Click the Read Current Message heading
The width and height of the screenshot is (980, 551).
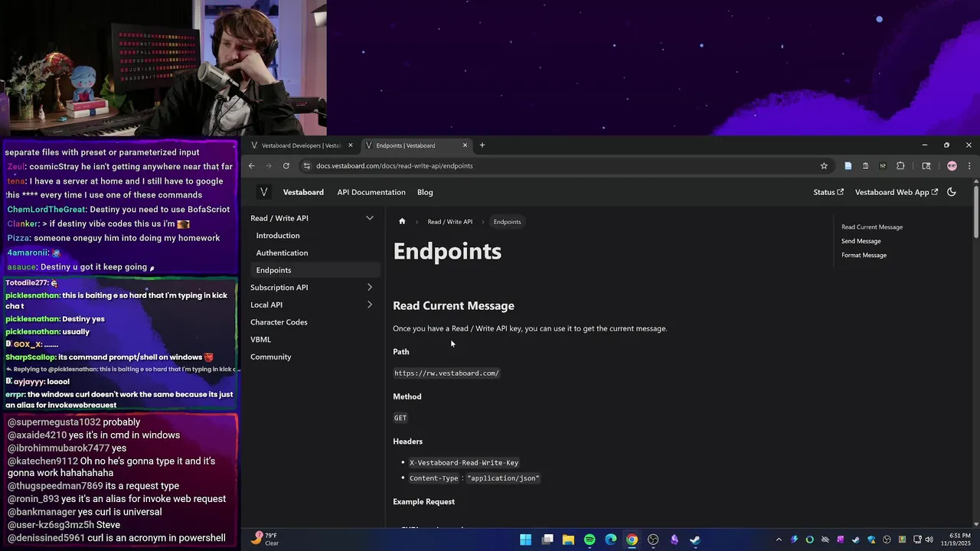[453, 306]
